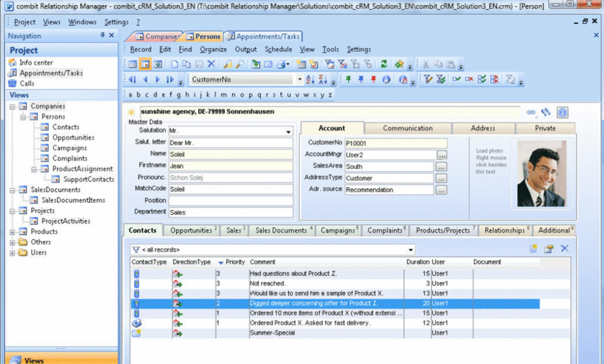This screenshot has width=604, height=364.
Task: Switch to list view using the table icon
Action: pyautogui.click(x=133, y=64)
